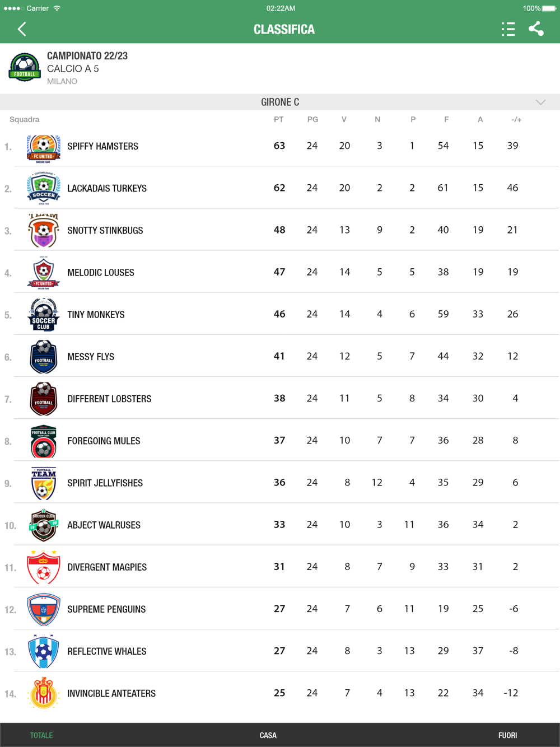Open Snotty Stinkbugs team name

tap(105, 231)
